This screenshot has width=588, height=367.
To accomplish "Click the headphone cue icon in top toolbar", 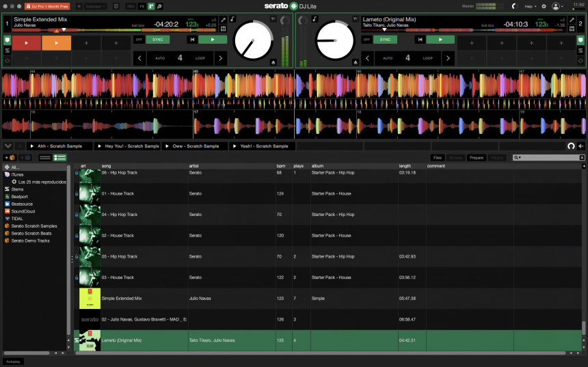I will 159,6.
